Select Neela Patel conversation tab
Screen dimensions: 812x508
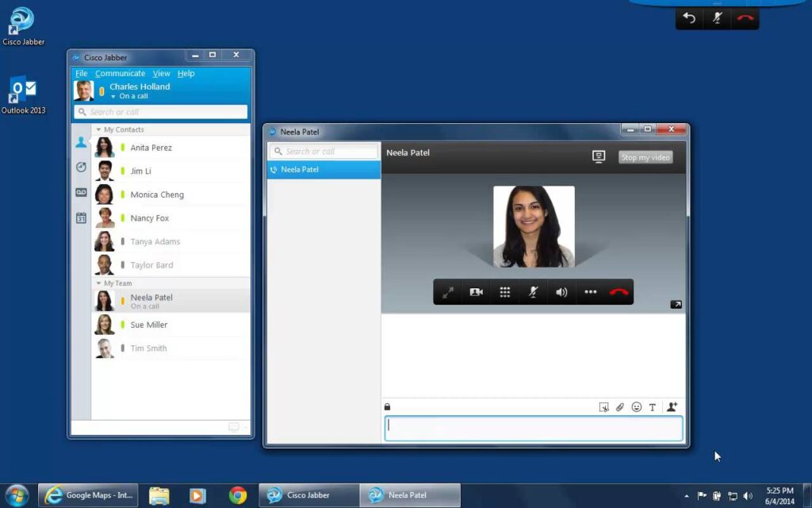coord(324,170)
